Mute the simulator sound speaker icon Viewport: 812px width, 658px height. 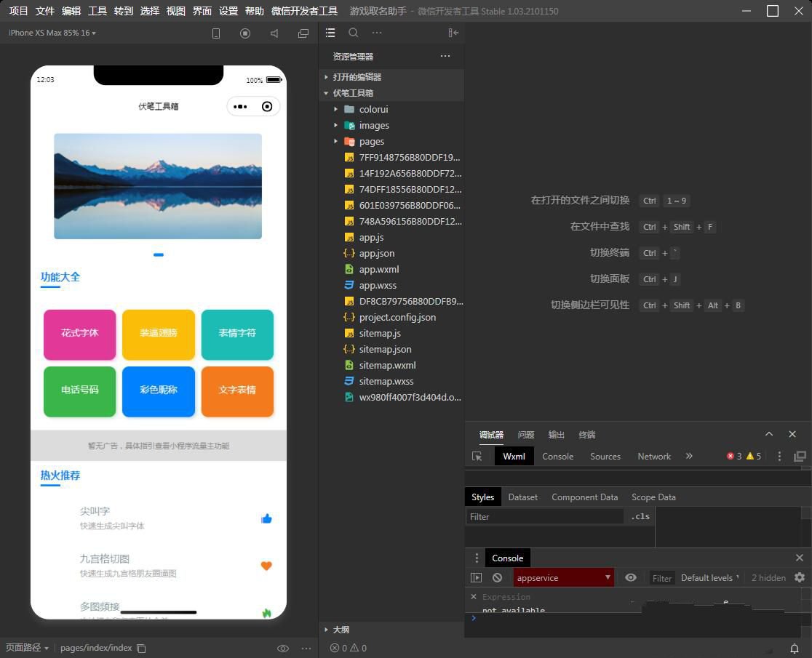[x=274, y=33]
